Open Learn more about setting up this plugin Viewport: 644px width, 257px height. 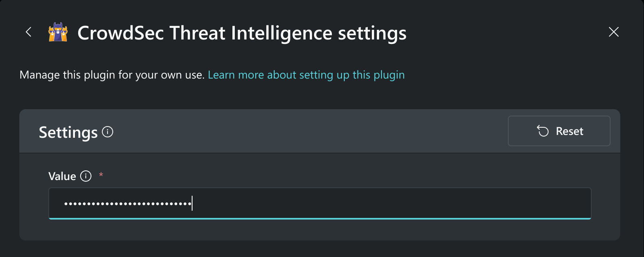306,75
